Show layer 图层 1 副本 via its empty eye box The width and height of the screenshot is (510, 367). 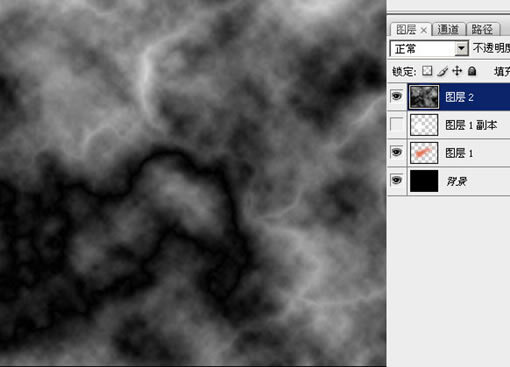[396, 125]
